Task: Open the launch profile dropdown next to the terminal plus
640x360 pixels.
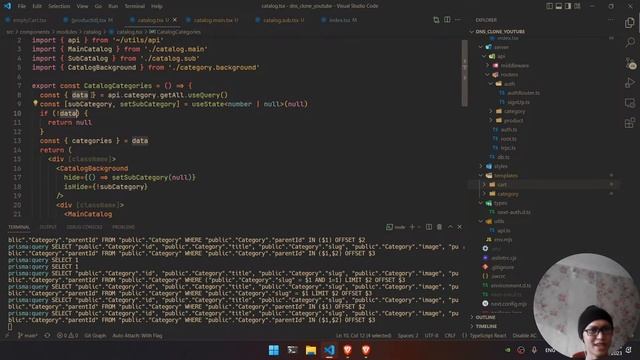Action: pos(419,227)
